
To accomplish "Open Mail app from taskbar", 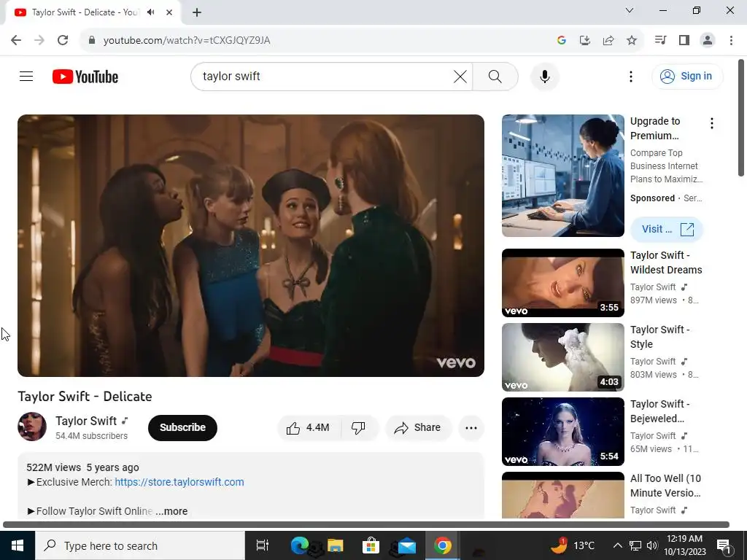I will click(406, 545).
